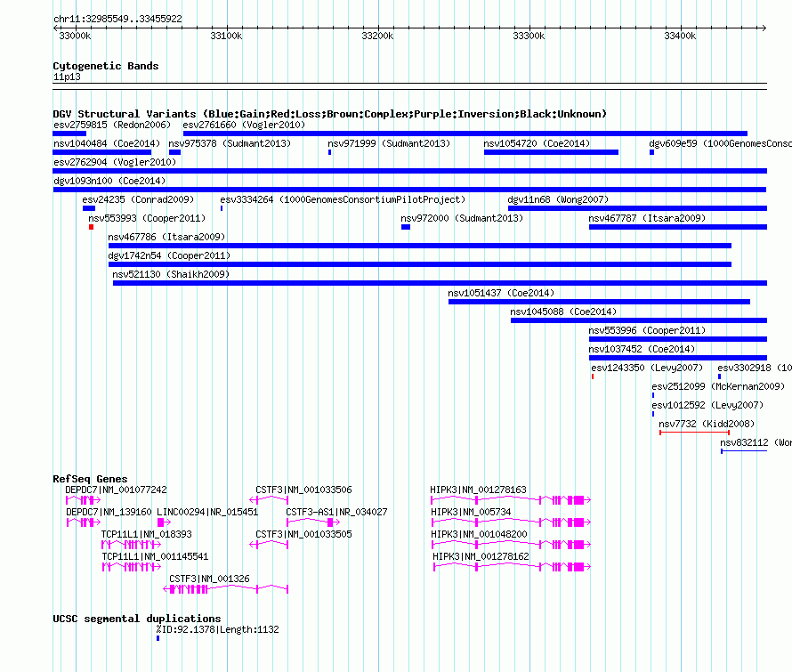Screen dimensions: 792x672
Task: Click the esv2762904 (Vogler2010) label
Action: (x=115, y=162)
